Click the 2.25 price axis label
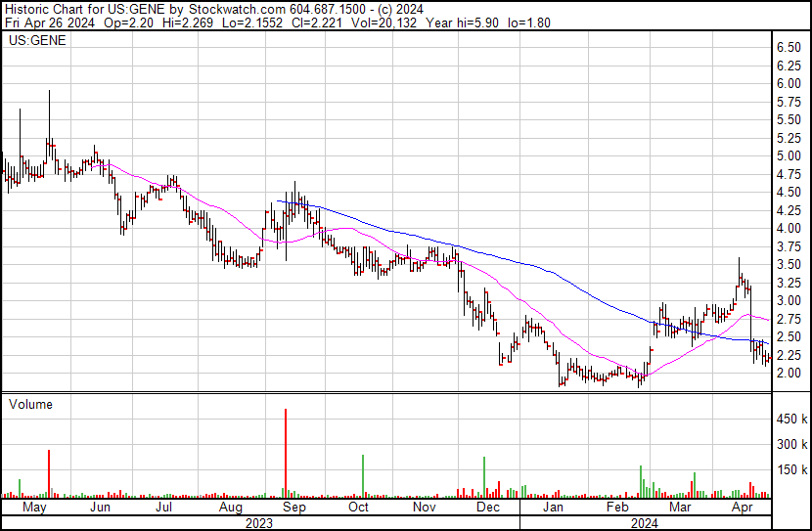 pos(789,355)
